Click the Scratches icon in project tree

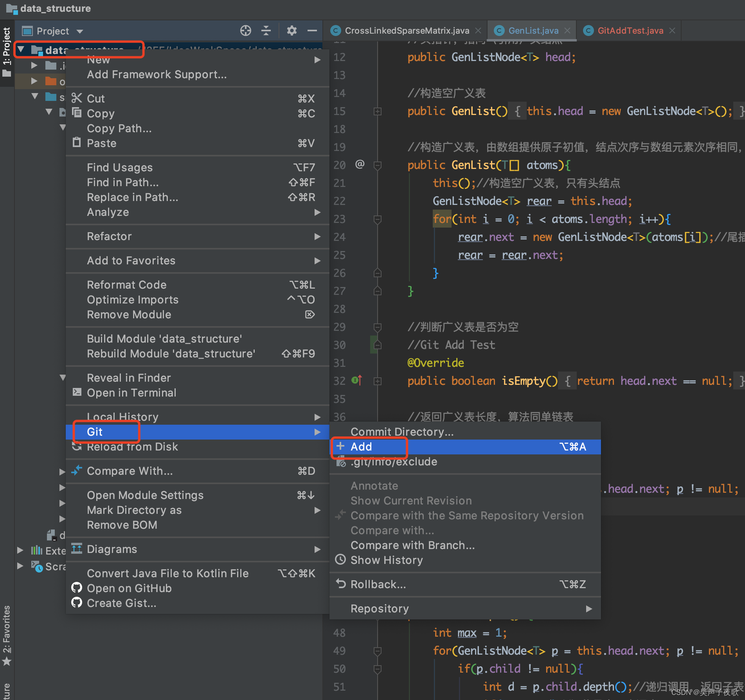[37, 566]
